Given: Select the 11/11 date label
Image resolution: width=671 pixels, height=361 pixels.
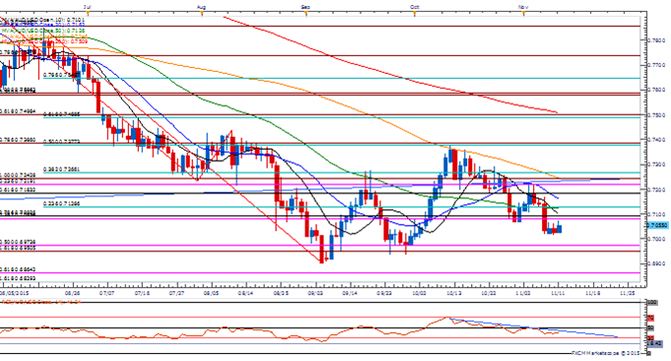Looking at the screenshot, I should point(558,293).
